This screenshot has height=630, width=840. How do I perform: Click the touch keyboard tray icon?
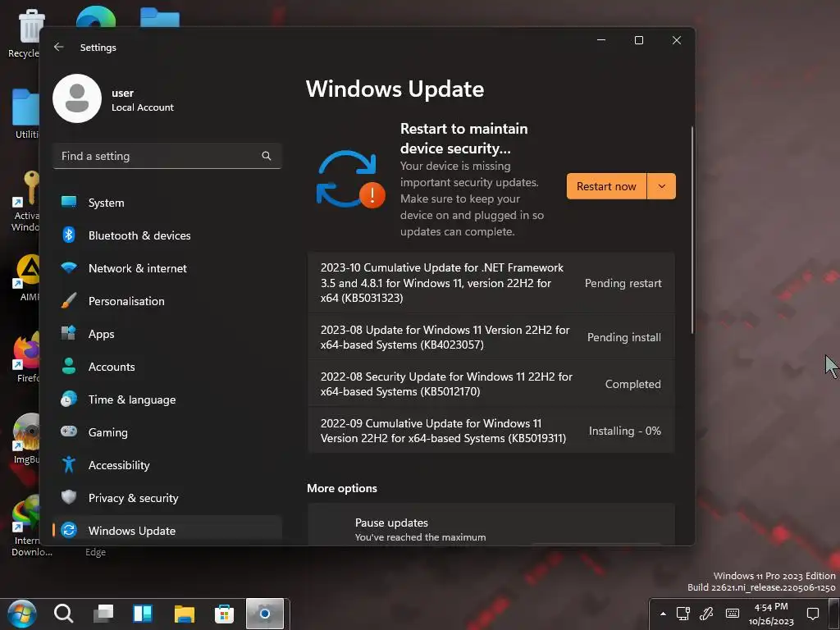(x=733, y=614)
